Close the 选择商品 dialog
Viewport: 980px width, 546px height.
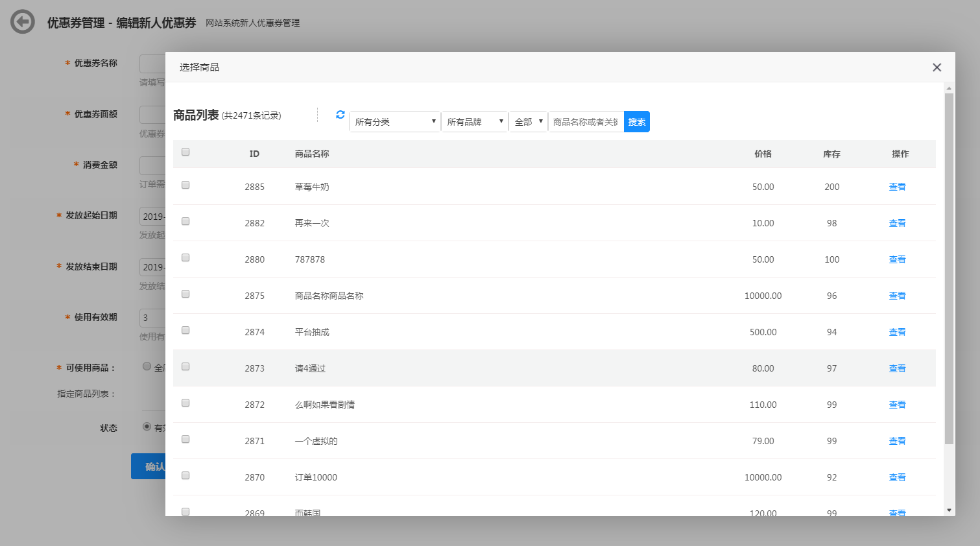coord(937,67)
